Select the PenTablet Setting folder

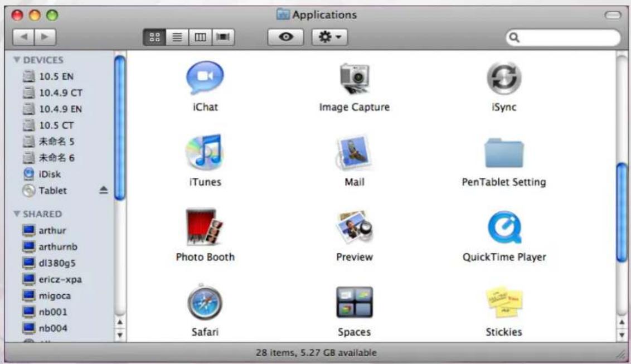[504, 153]
